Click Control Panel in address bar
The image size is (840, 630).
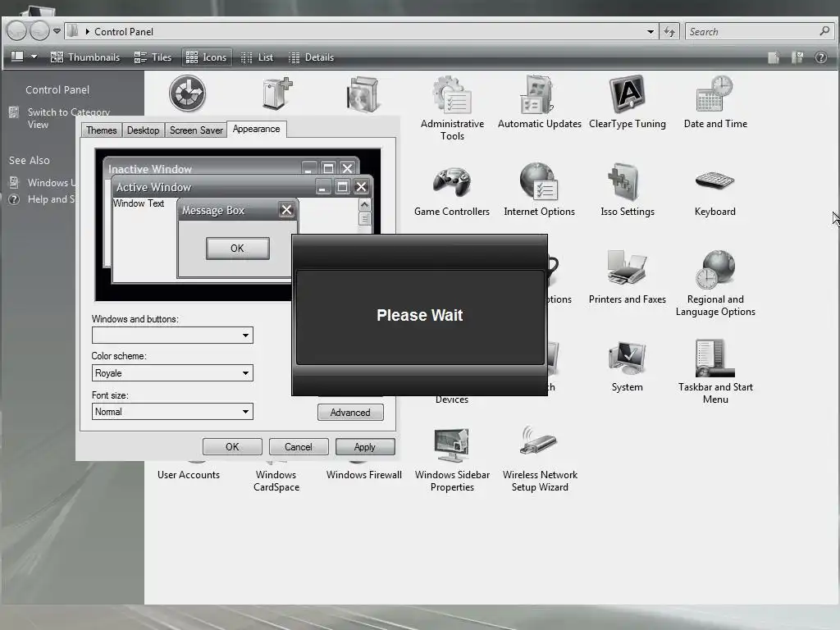124,32
